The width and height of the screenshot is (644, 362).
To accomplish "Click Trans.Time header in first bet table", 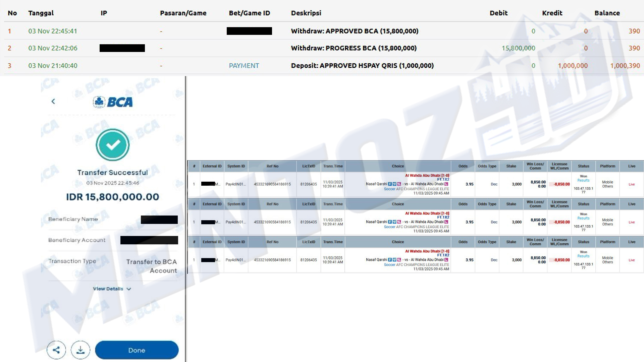I will coord(333,166).
